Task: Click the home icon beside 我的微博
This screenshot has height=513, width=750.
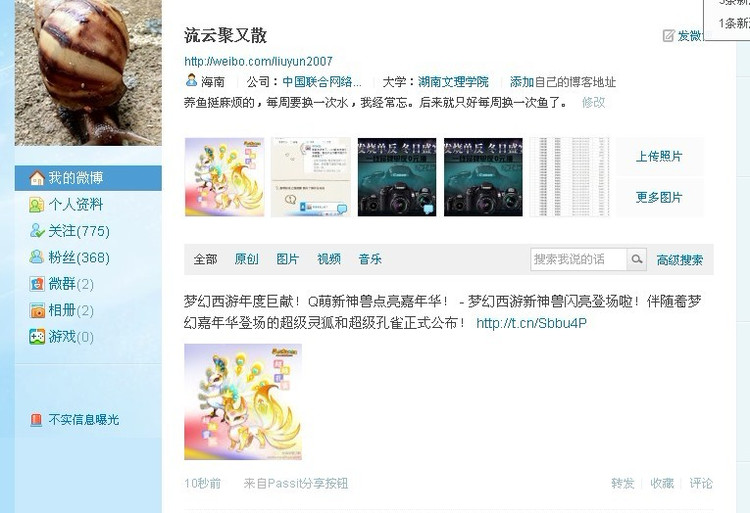Action: [x=37, y=178]
